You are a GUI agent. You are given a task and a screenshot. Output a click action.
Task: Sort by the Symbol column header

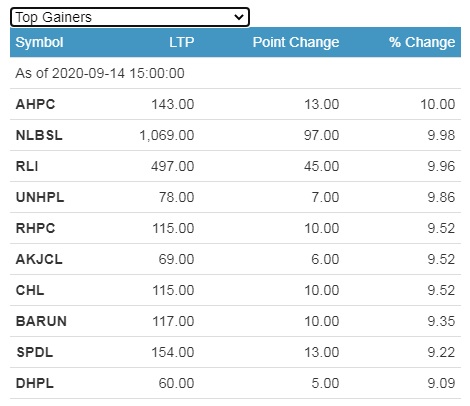(x=39, y=42)
